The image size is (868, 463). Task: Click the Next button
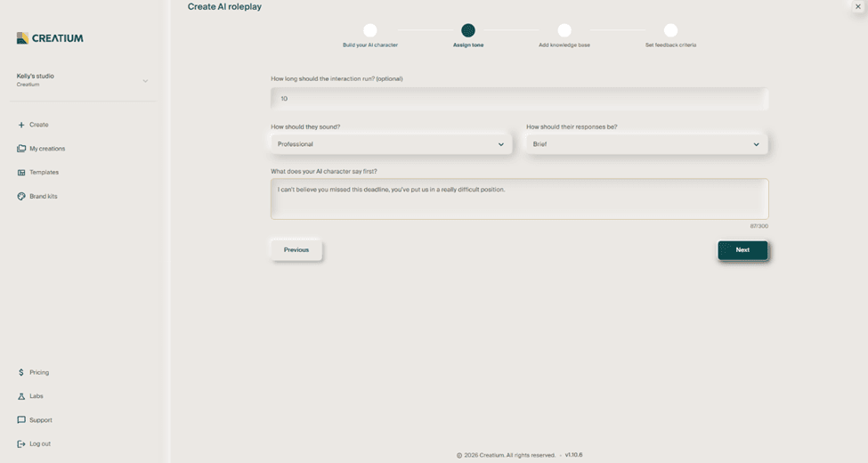(742, 250)
